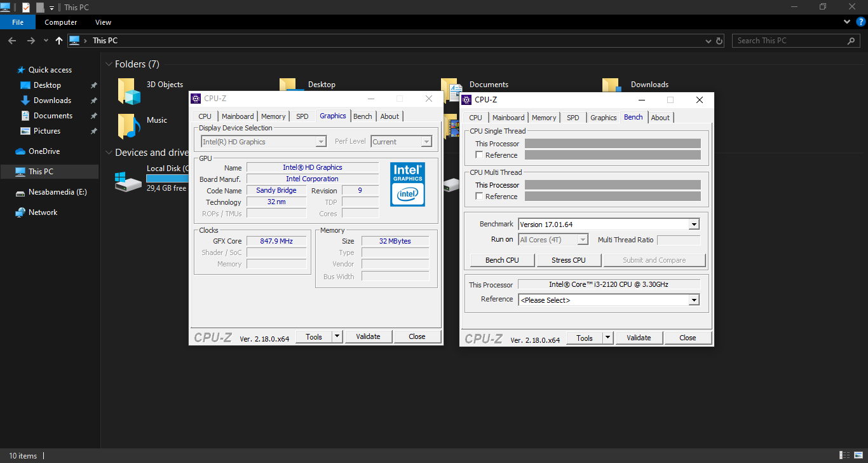
Task: Open the Help question mark icon
Action: coord(861,22)
